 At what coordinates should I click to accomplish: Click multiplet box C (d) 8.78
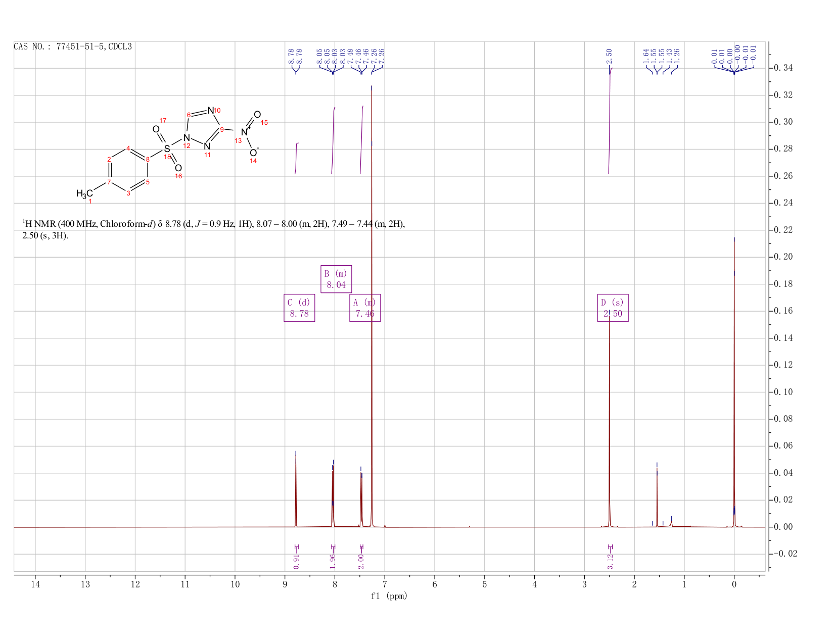tap(299, 308)
